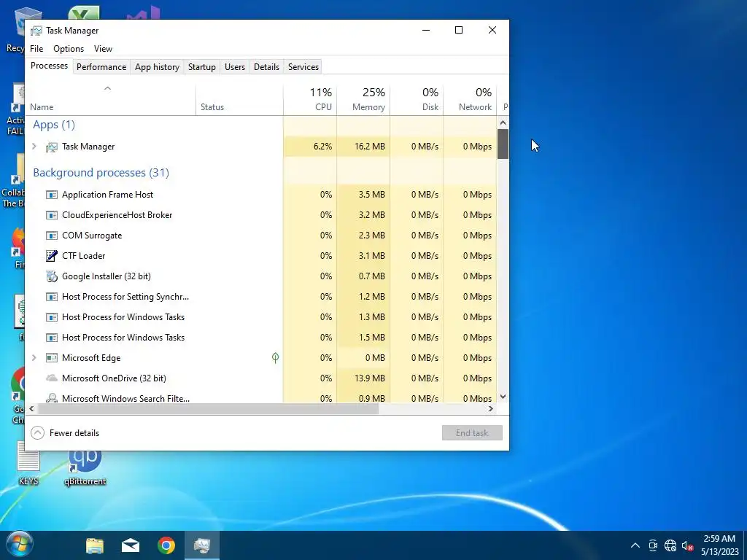The image size is (747, 560).
Task: Click the COM Surrogate process icon
Action: [x=52, y=236]
